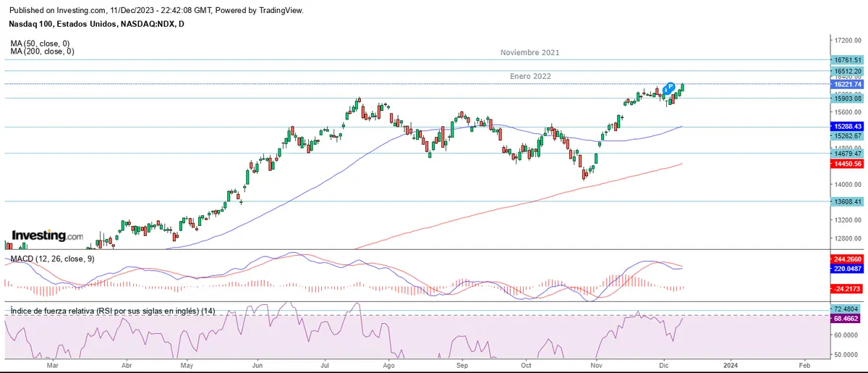Click the red MACD value 244.2660 tag
This screenshot has width=868, height=373.
(x=848, y=258)
